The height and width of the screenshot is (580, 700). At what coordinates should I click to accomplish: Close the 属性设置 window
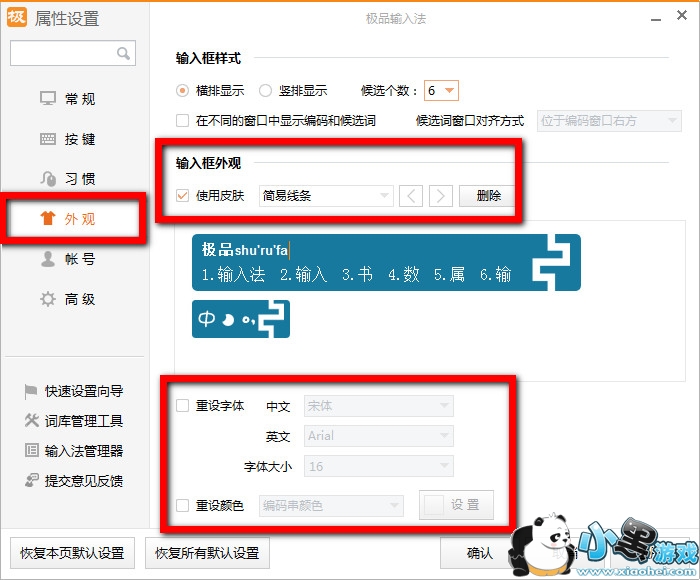pos(682,16)
